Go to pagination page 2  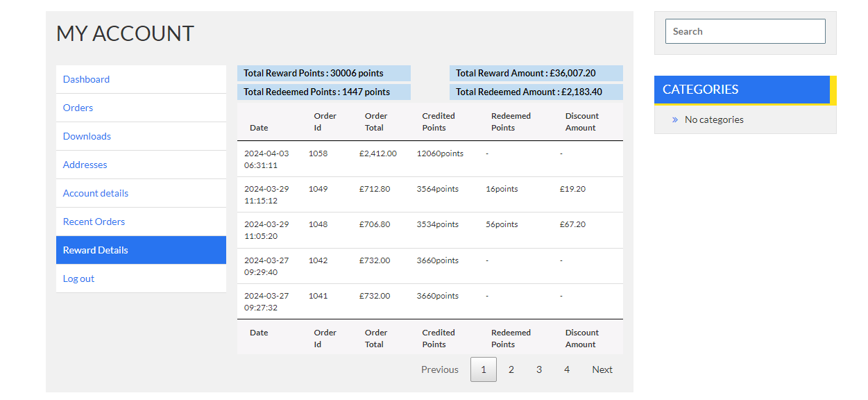(x=511, y=369)
